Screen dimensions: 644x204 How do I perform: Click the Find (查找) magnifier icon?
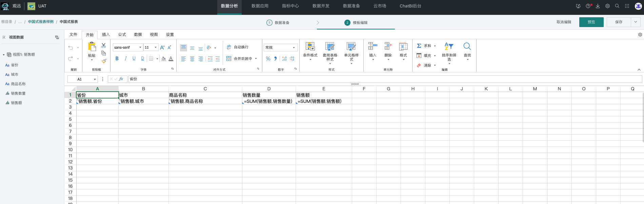tap(467, 47)
